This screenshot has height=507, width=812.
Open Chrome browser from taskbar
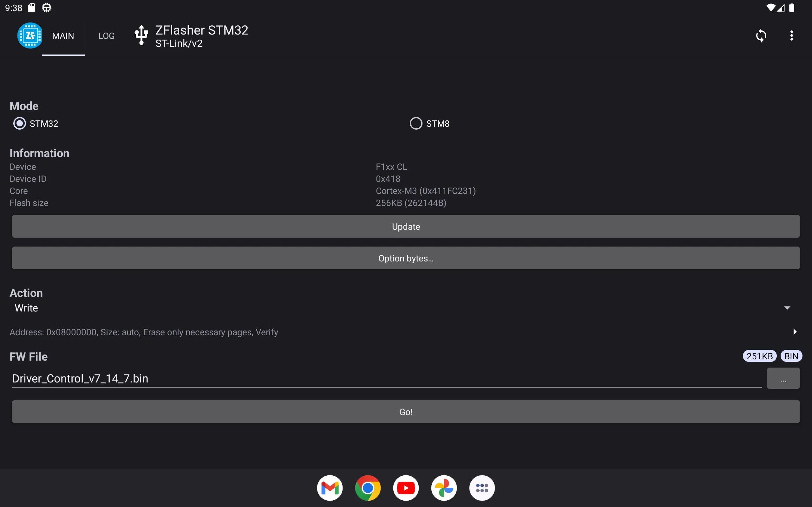point(368,488)
